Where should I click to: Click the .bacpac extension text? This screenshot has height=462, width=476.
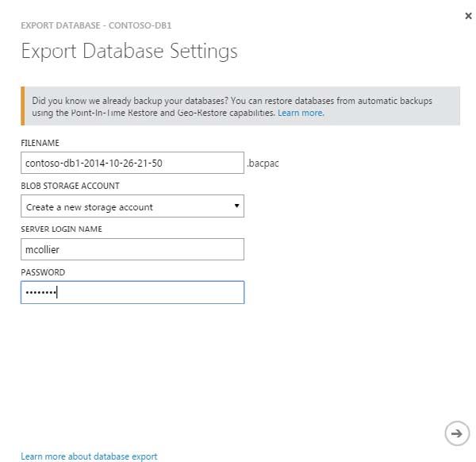tap(263, 164)
